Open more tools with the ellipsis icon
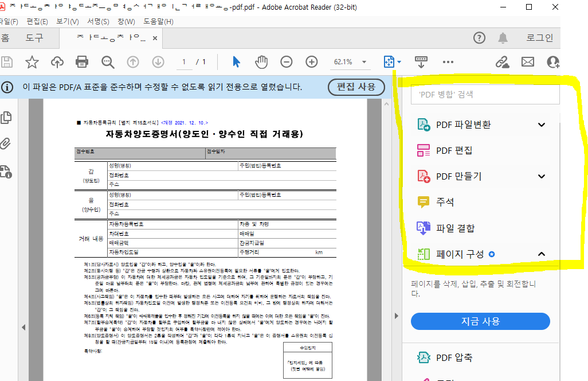The width and height of the screenshot is (588, 381). [448, 61]
